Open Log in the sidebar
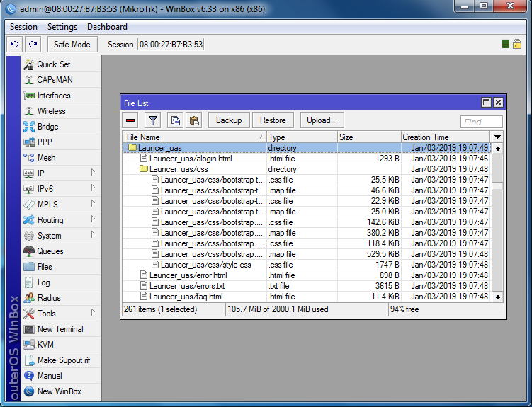 click(x=62, y=282)
